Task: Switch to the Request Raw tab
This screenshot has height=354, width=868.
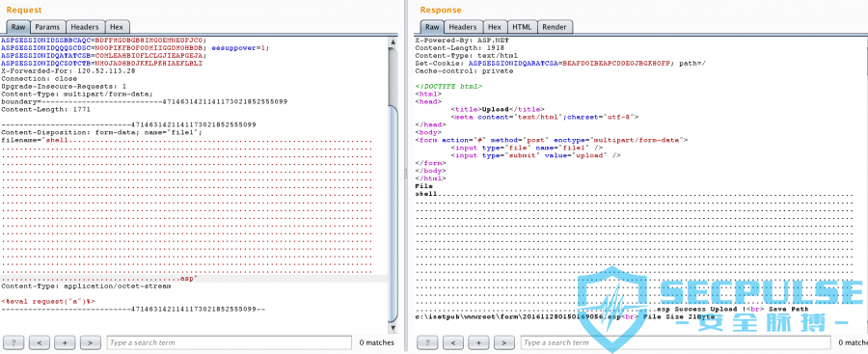Action: coord(18,27)
